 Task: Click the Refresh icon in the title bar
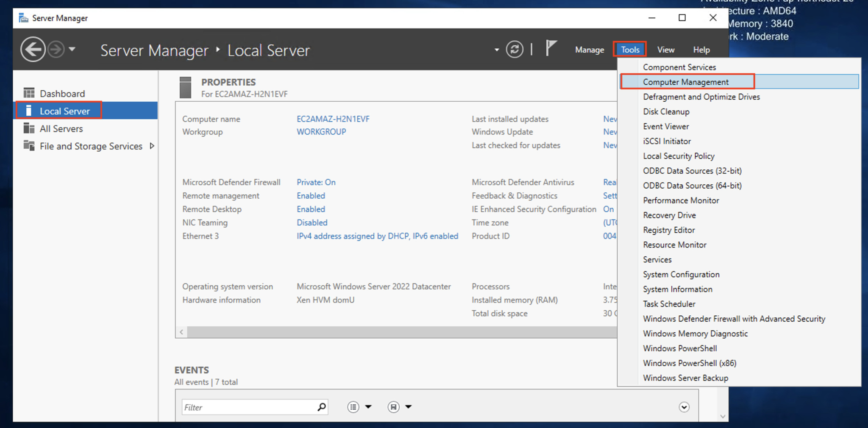(x=515, y=49)
